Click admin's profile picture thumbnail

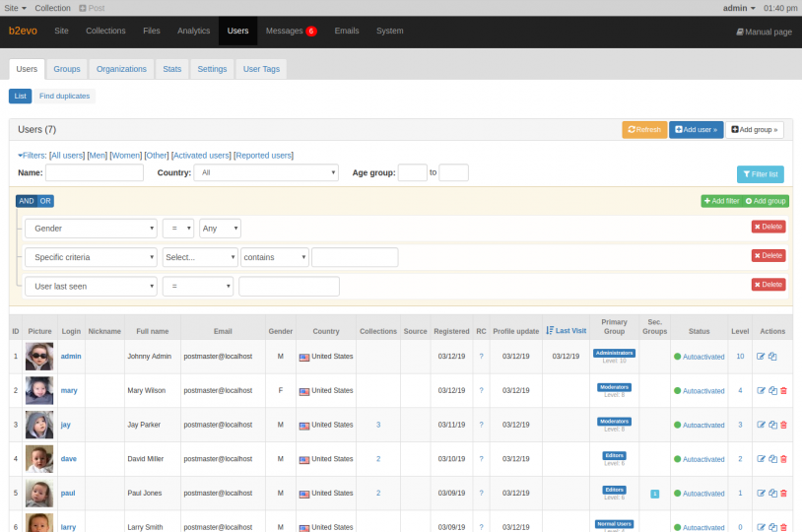coord(39,357)
